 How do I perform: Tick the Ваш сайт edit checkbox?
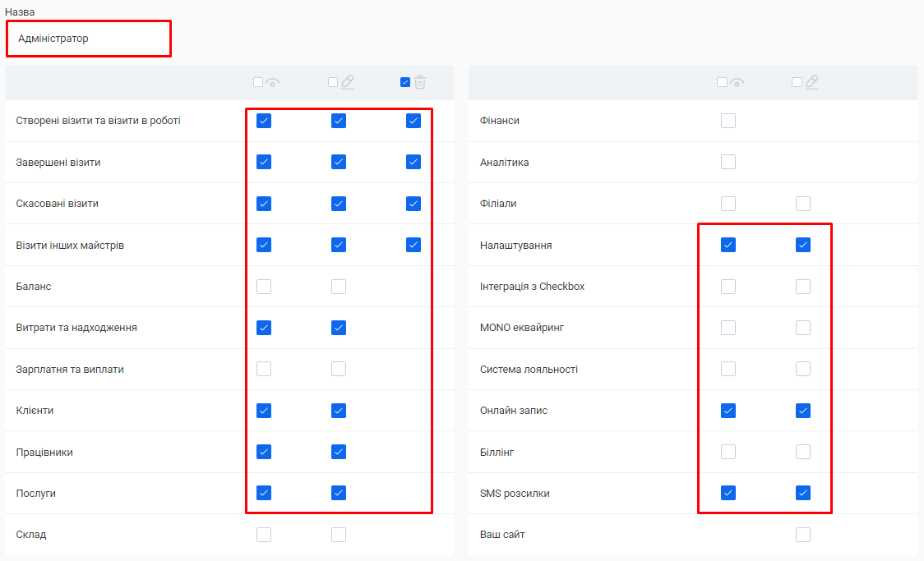coord(803,535)
